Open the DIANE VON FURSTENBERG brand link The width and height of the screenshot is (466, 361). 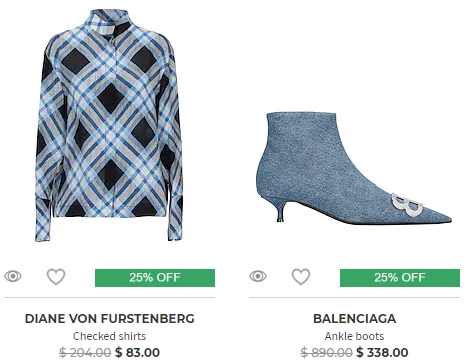click(110, 319)
